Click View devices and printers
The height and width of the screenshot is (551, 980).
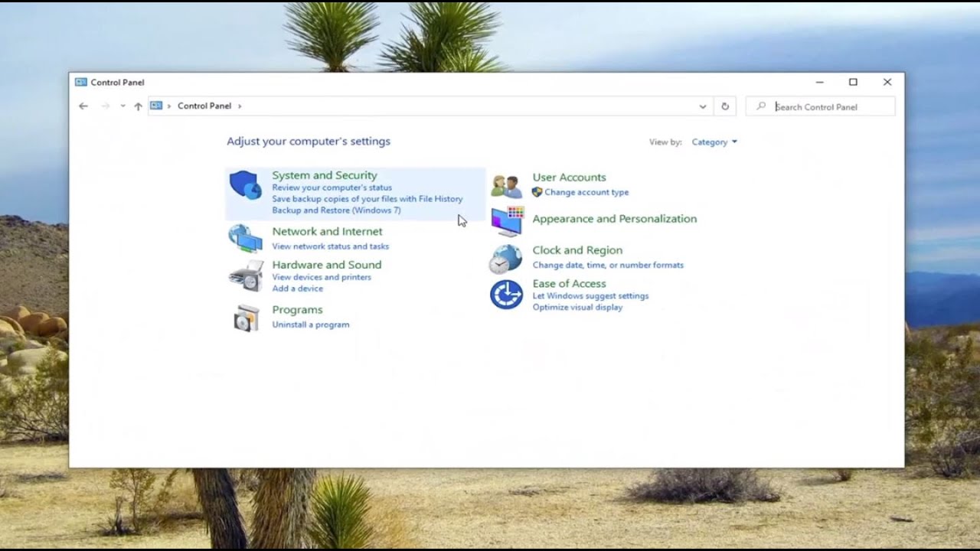tap(322, 277)
